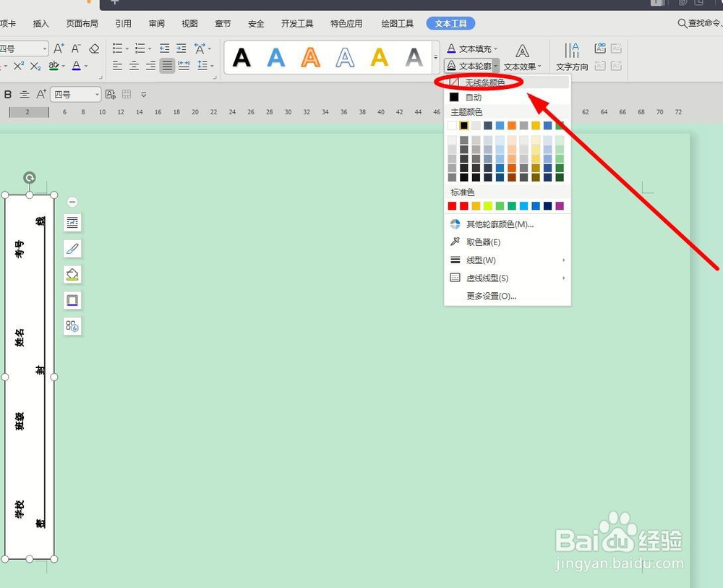Click the bulleted list icon
This screenshot has height=588, width=723.
tap(118, 48)
